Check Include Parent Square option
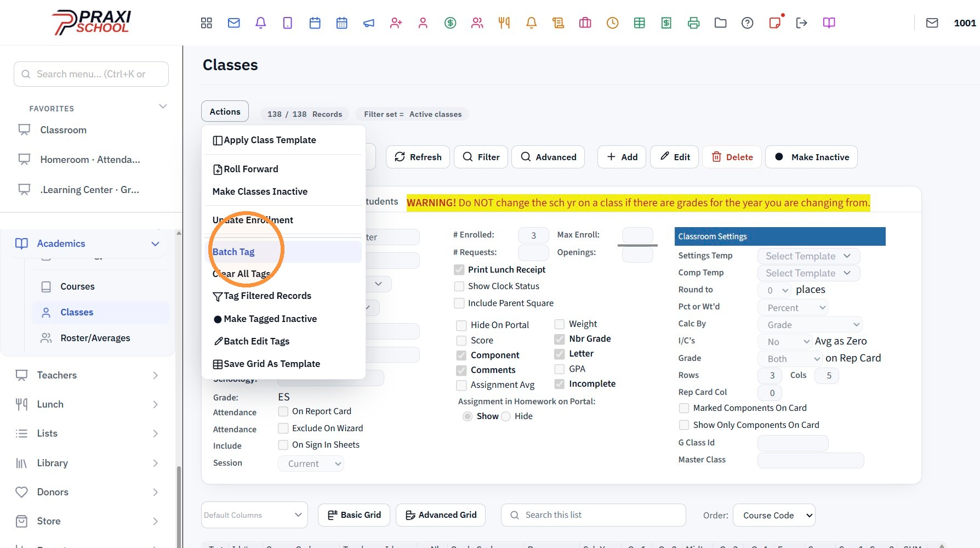Screen dimensions: 980x548 click(x=459, y=303)
